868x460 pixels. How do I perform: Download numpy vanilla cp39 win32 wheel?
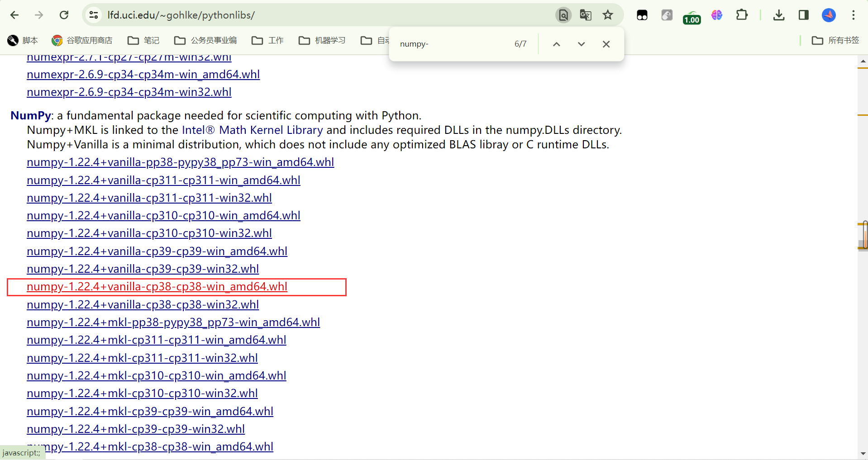click(x=143, y=269)
